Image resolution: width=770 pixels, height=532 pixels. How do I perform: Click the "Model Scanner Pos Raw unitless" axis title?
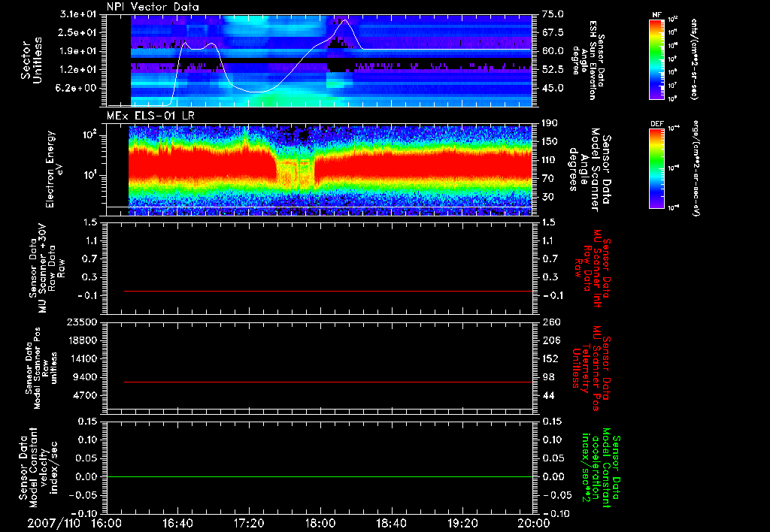coord(42,368)
